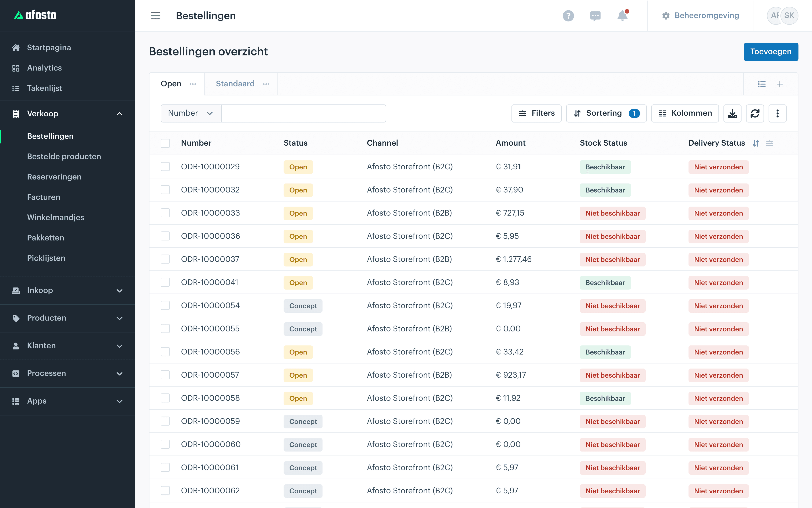
Task: Click the Startpagina home icon
Action: click(x=16, y=48)
